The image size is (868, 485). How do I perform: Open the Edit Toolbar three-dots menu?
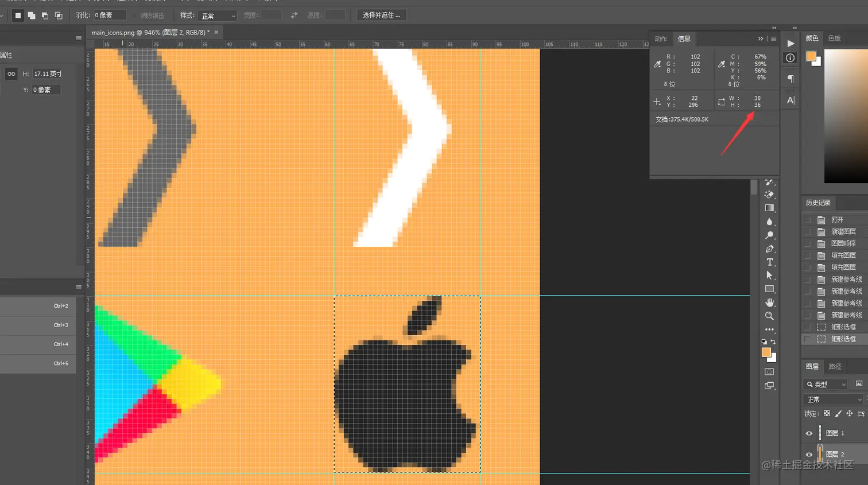point(769,329)
